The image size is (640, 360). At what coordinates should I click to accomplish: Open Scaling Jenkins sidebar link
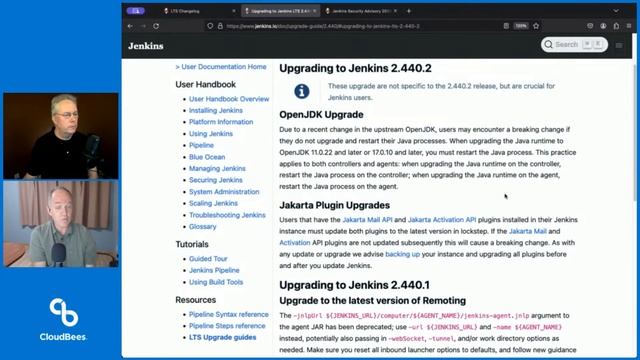pyautogui.click(x=213, y=203)
